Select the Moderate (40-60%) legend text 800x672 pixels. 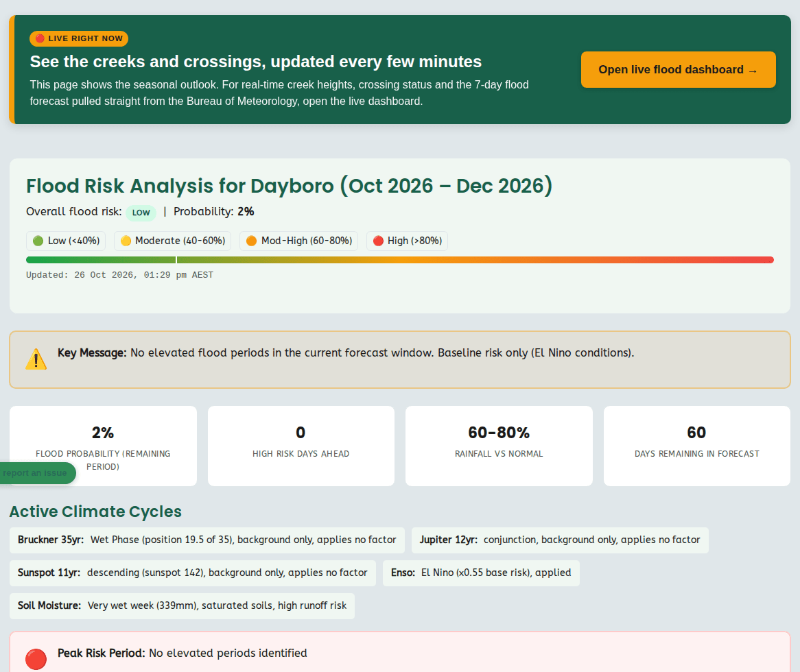point(180,241)
